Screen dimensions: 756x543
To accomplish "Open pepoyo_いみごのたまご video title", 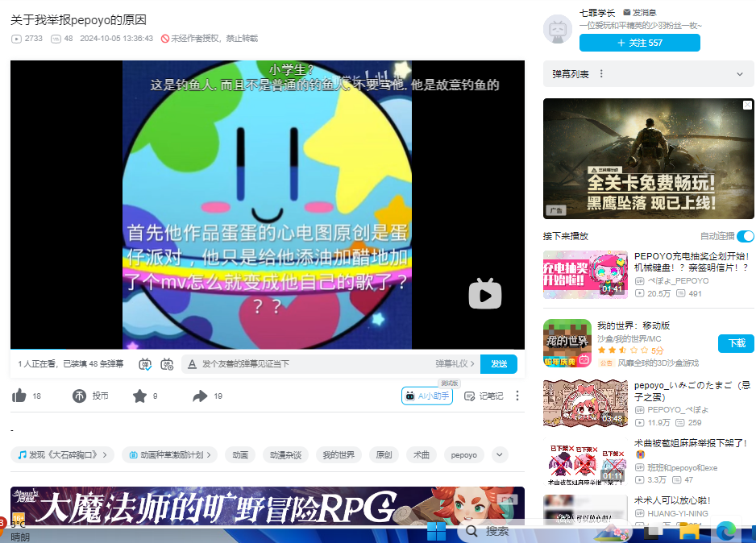I will 692,391.
